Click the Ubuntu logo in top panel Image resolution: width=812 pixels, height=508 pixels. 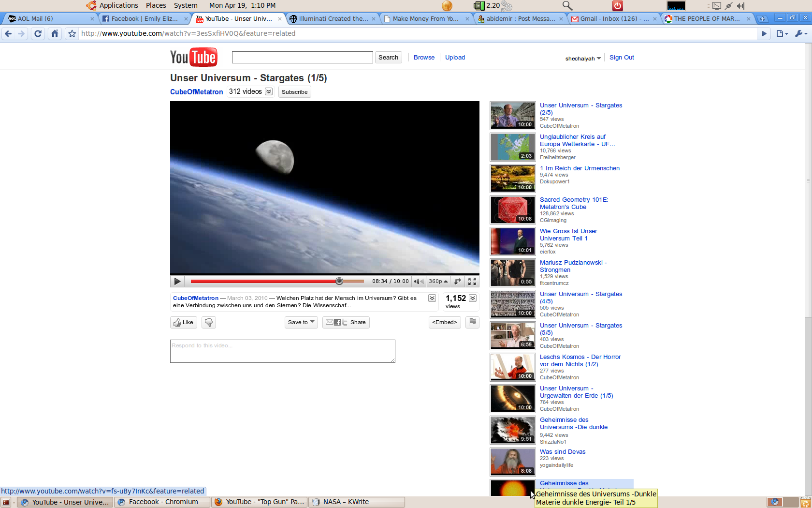tap(91, 6)
